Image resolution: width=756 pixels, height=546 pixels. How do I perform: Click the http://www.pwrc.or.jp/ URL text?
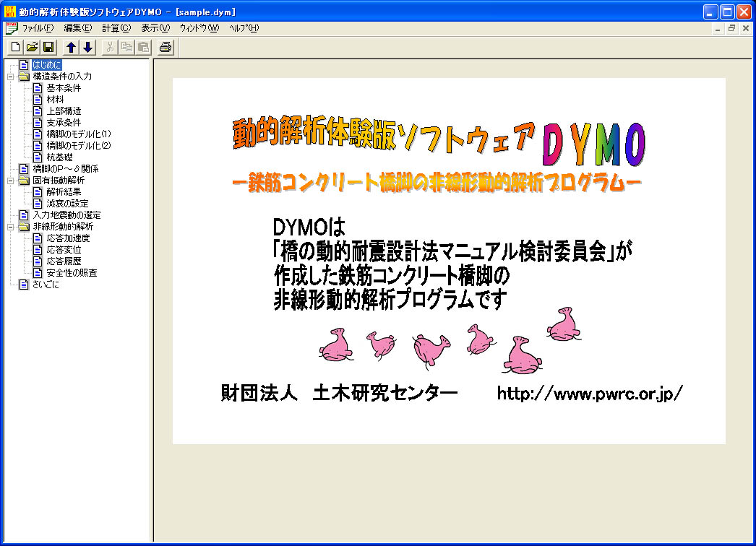point(590,393)
